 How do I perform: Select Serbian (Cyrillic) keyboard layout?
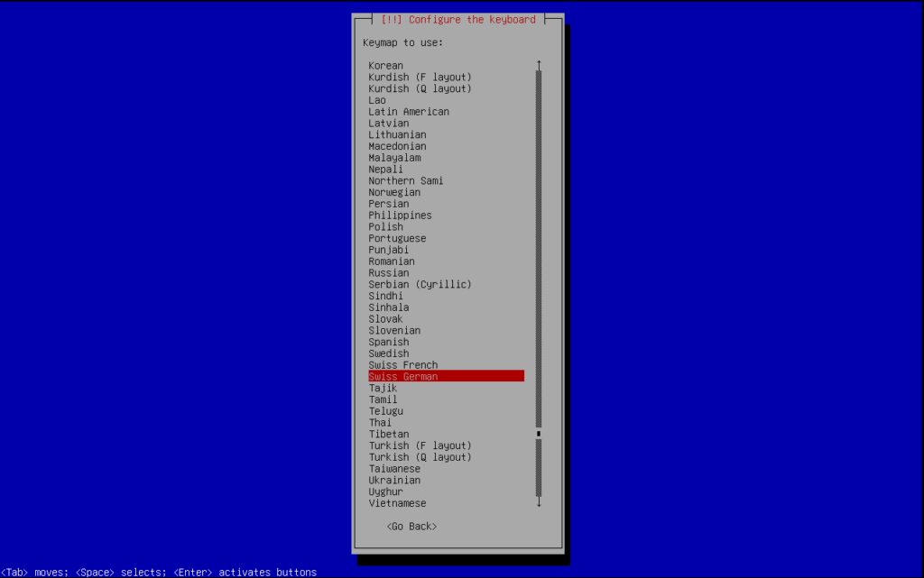click(420, 283)
